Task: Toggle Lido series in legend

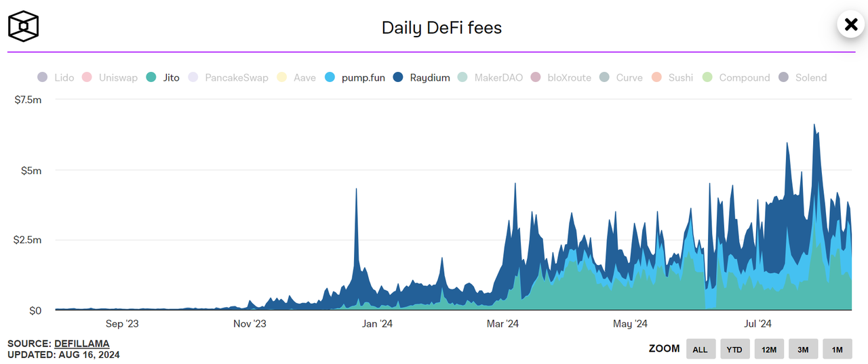Action: (x=56, y=77)
